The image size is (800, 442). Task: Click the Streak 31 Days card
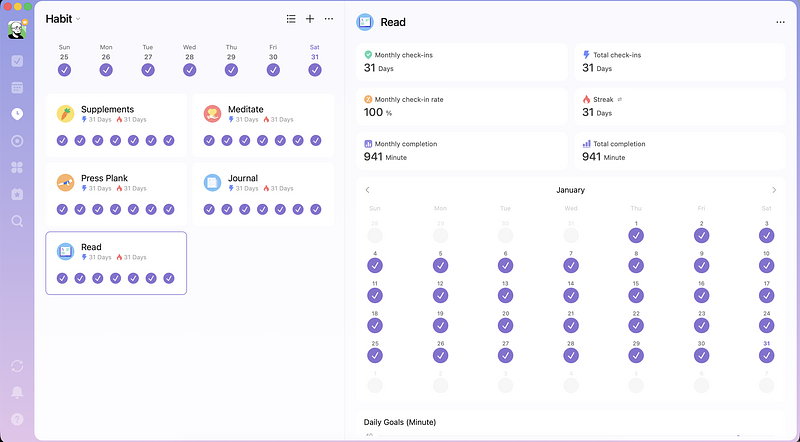680,106
